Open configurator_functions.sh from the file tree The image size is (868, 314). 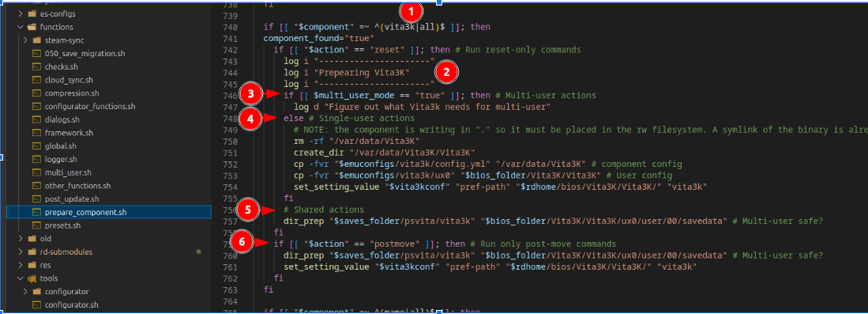[90, 106]
